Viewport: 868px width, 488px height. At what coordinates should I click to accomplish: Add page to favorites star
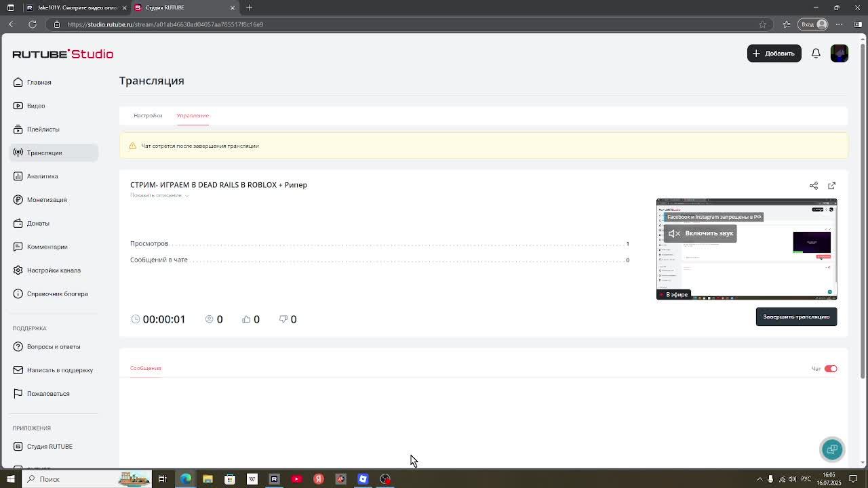tap(762, 24)
